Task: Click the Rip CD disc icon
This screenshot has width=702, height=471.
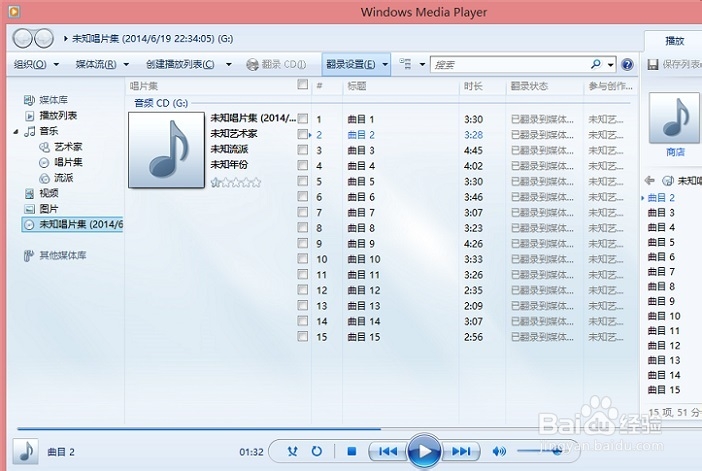Action: click(253, 64)
